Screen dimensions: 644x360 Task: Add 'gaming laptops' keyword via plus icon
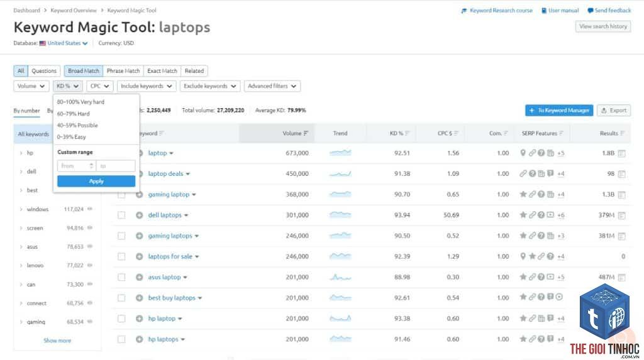point(139,236)
